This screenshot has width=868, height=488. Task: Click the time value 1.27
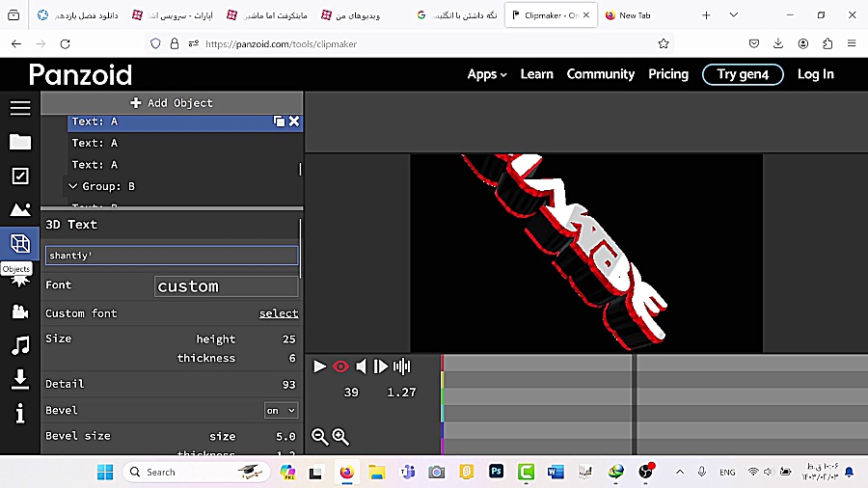click(x=401, y=393)
